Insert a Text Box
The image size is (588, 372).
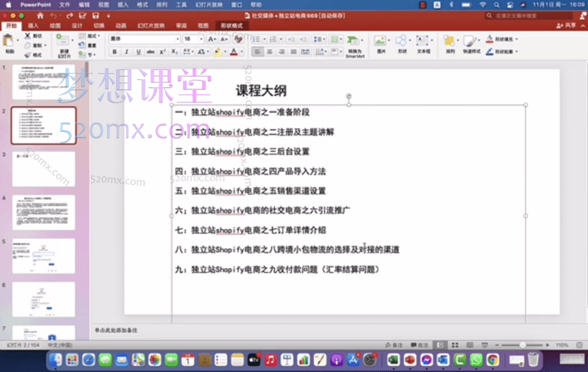tap(423, 41)
